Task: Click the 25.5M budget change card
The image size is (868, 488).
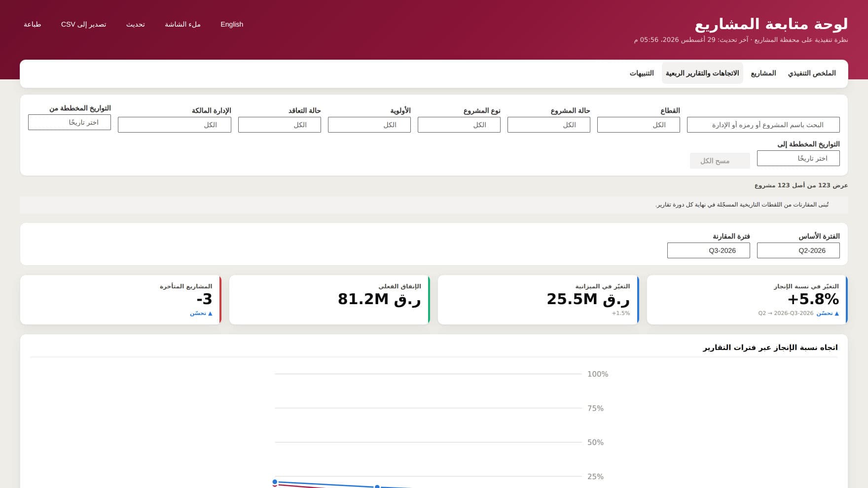Action: [x=538, y=300]
